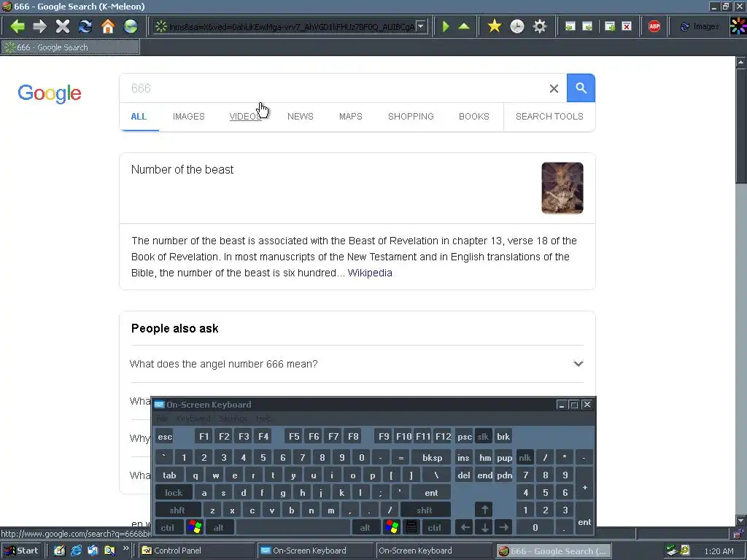The image size is (747, 560).
Task: Open the Home page icon
Action: pos(108,26)
